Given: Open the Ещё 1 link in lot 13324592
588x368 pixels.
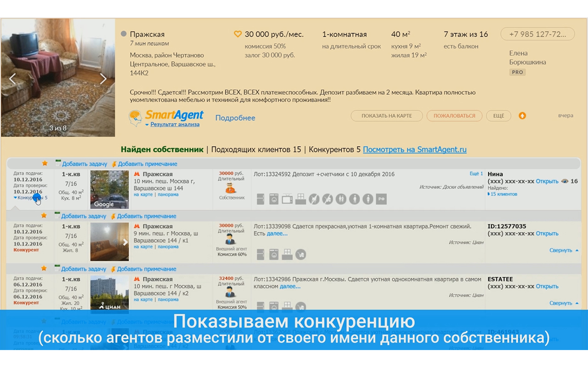Looking at the screenshot, I should tap(476, 174).
